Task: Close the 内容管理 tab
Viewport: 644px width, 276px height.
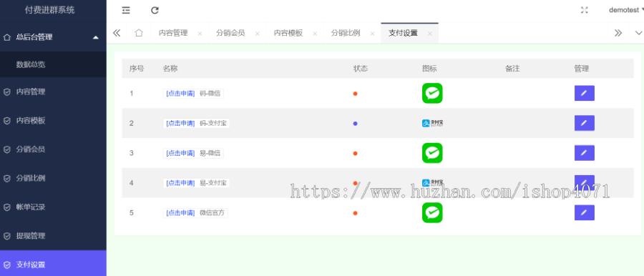Action: coord(200,34)
